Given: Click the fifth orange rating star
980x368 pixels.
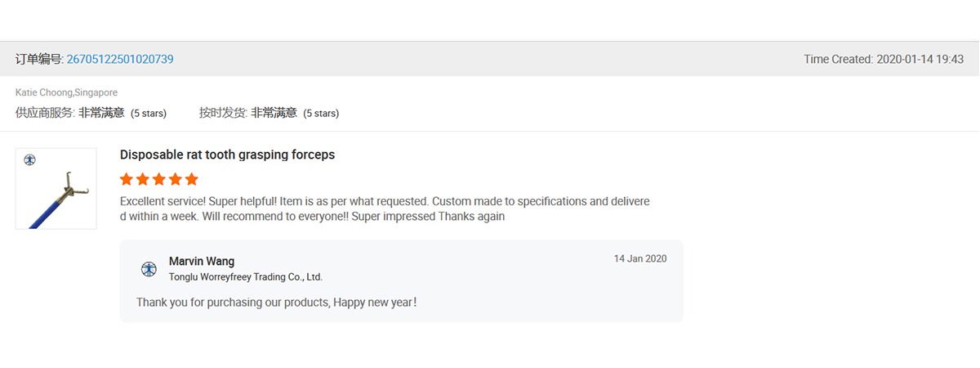Looking at the screenshot, I should pos(192,179).
